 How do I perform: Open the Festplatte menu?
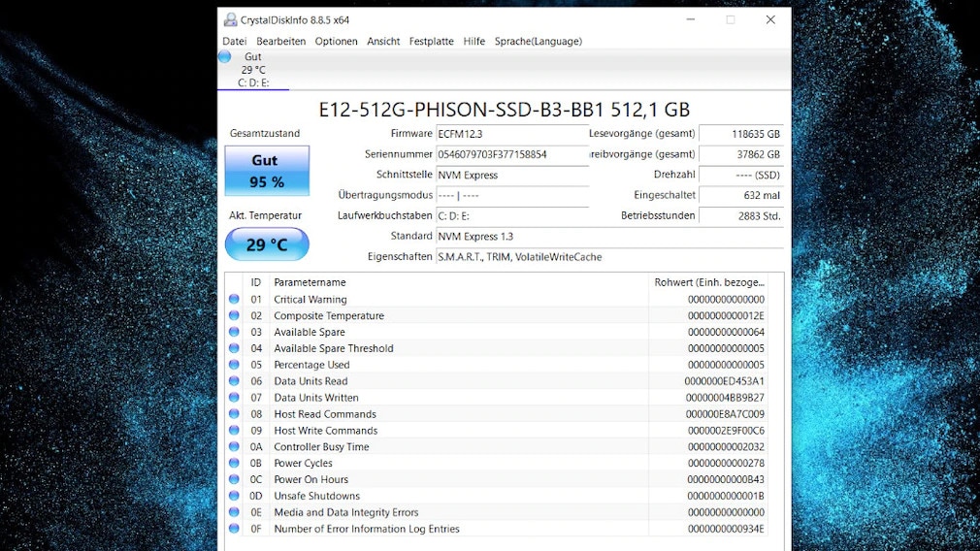pos(431,42)
